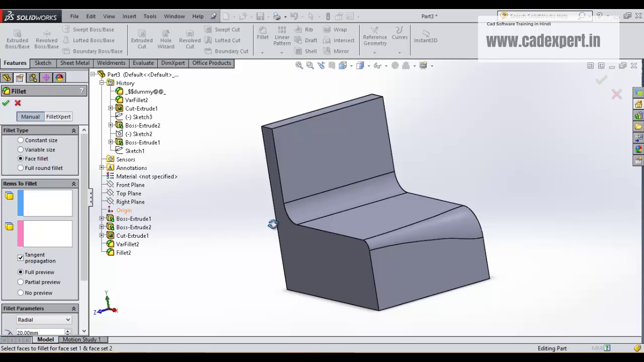Click Swept Boss/Base tool
644x362 pixels.
(x=88, y=30)
